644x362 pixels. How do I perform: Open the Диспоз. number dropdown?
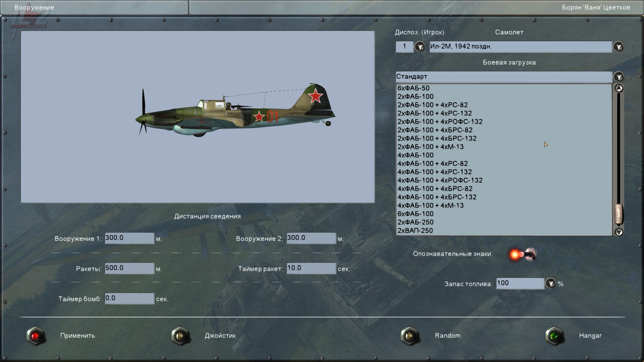(x=420, y=47)
